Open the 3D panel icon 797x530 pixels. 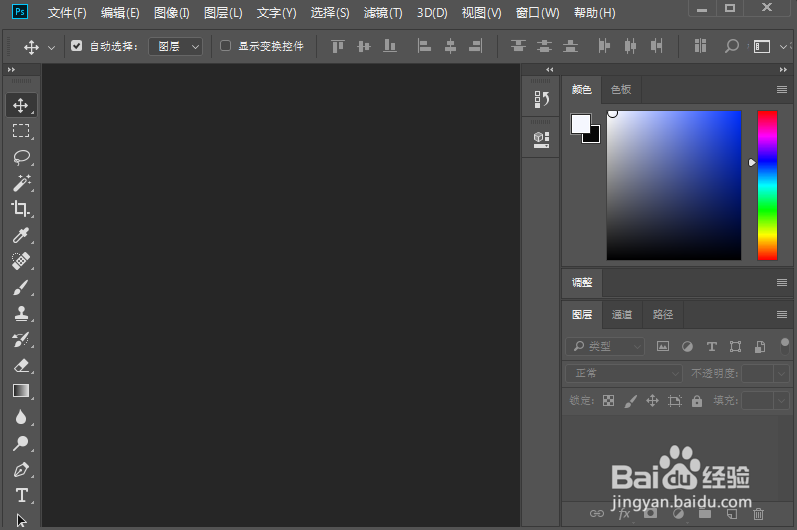click(541, 139)
